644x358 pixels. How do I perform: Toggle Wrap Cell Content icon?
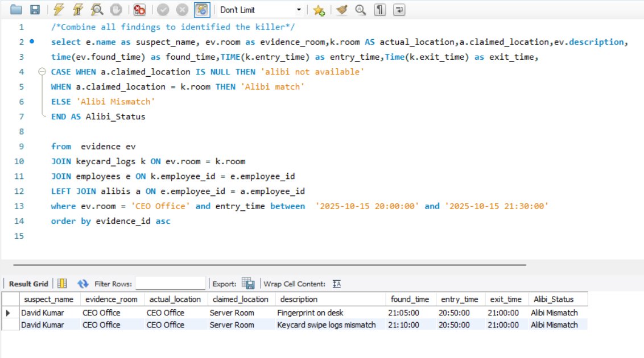click(x=337, y=284)
